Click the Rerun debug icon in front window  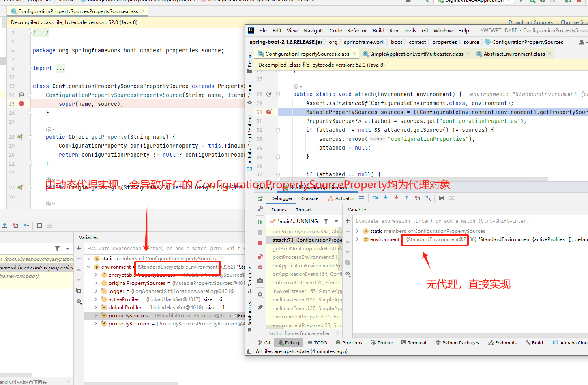(260, 198)
